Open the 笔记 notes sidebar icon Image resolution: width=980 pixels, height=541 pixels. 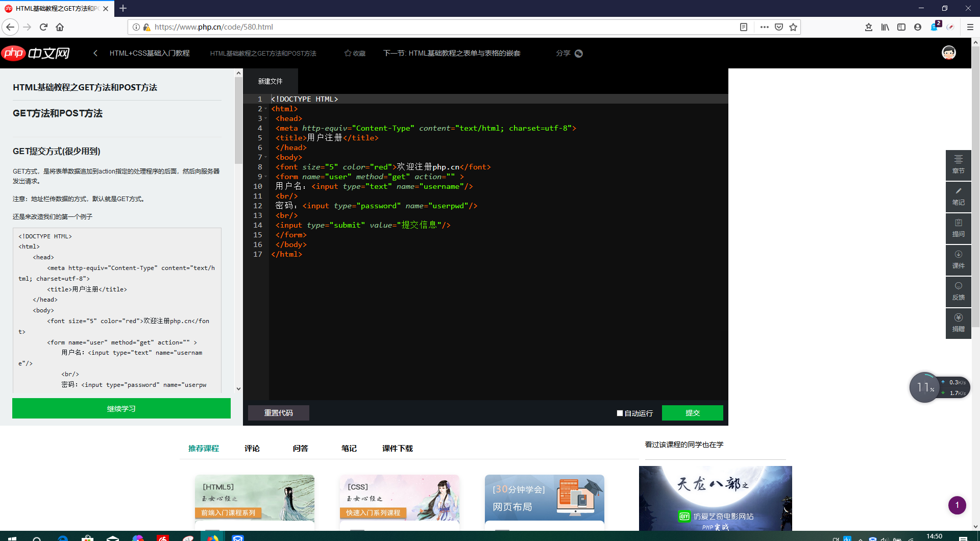coord(958,196)
